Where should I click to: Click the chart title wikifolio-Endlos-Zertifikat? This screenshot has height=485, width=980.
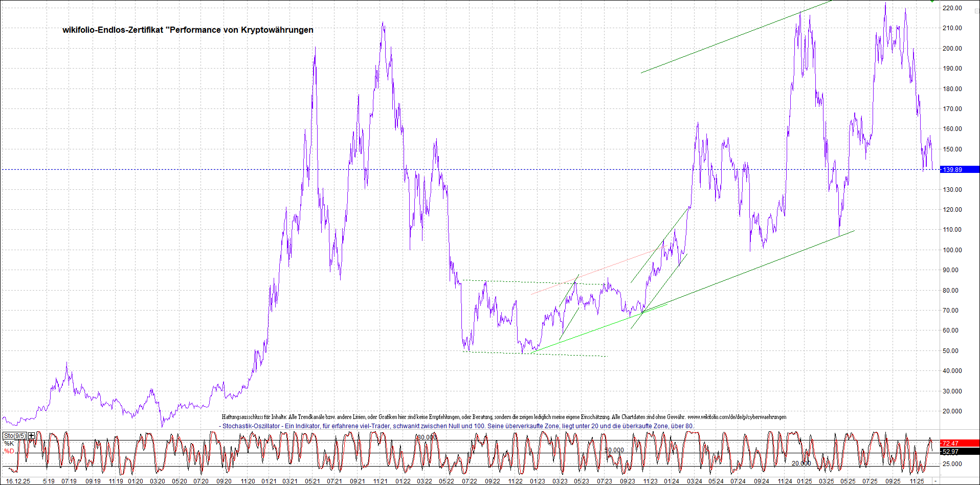pos(188,30)
